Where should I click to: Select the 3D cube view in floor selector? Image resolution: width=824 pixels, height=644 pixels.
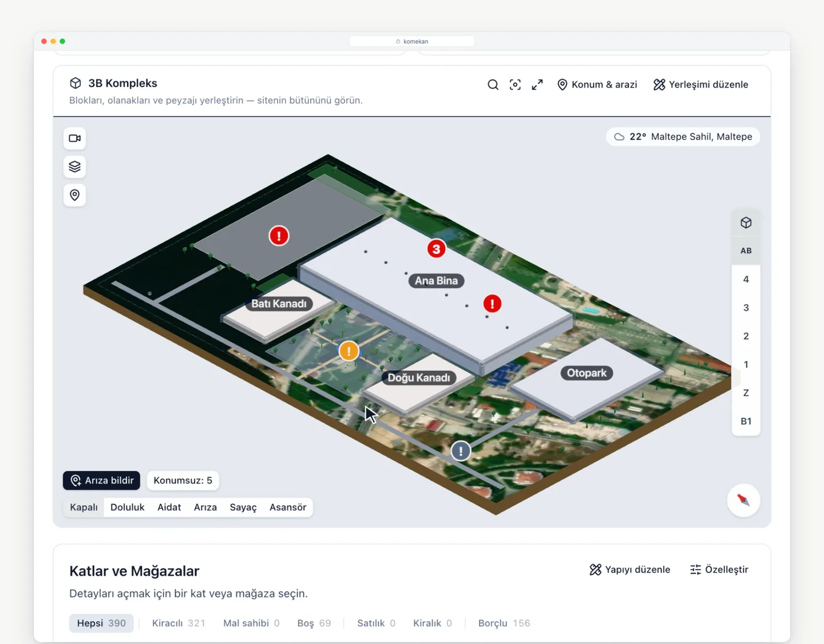tap(746, 222)
